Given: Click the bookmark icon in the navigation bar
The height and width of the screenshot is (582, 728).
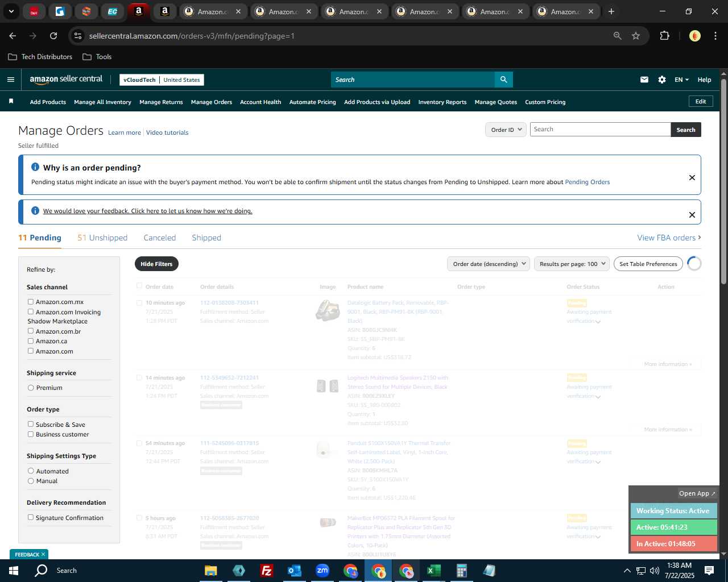Looking at the screenshot, I should tap(11, 101).
